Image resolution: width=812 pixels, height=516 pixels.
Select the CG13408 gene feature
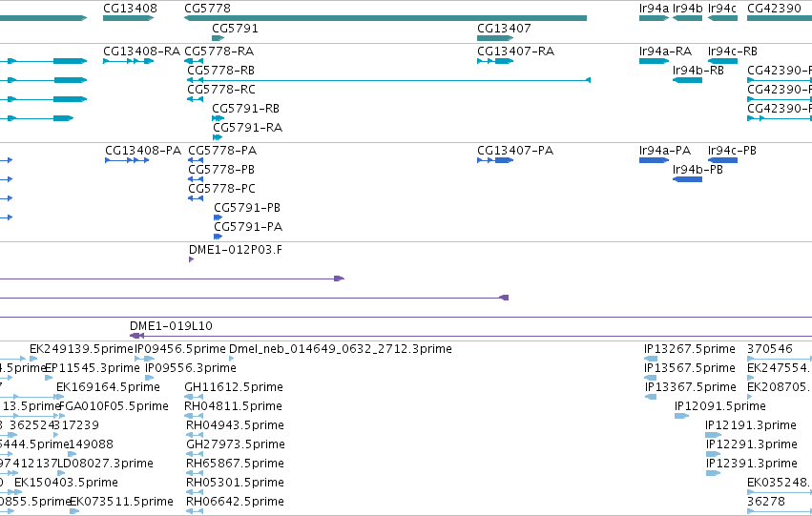pos(129,18)
